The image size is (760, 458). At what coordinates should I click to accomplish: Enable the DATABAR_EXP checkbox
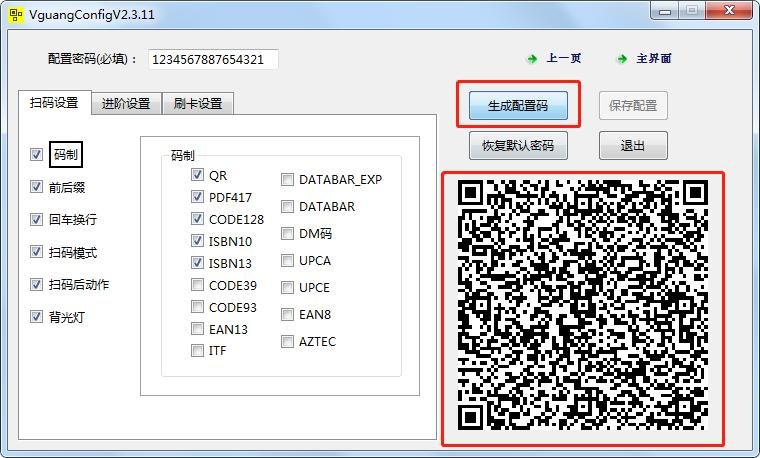[287, 180]
